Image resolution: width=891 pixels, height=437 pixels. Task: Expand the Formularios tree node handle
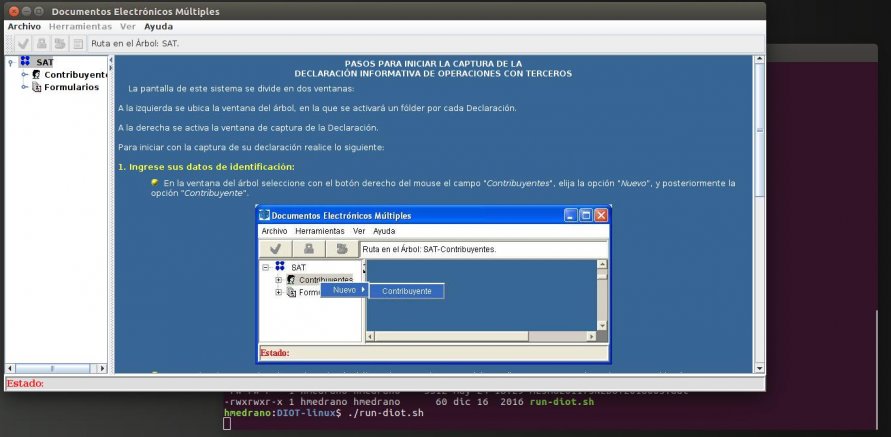pos(24,87)
